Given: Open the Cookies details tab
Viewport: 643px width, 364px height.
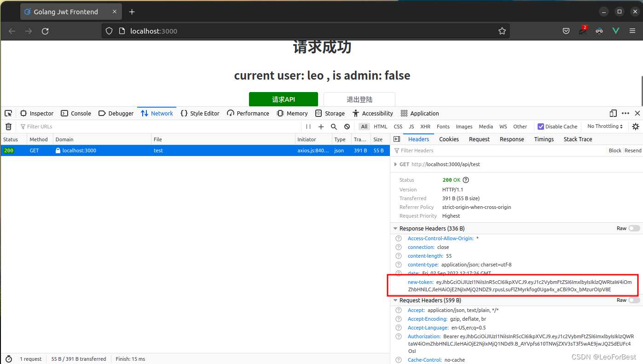Looking at the screenshot, I should click(449, 139).
